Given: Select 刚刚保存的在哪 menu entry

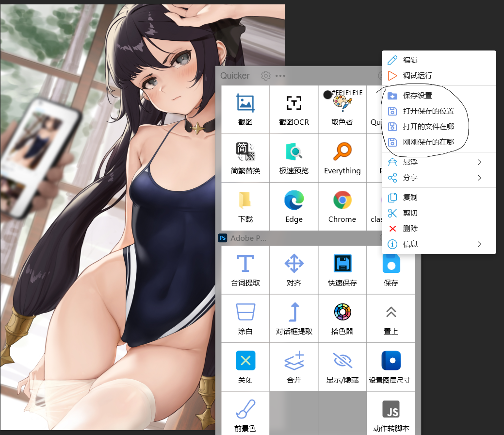Looking at the screenshot, I should point(439,142).
